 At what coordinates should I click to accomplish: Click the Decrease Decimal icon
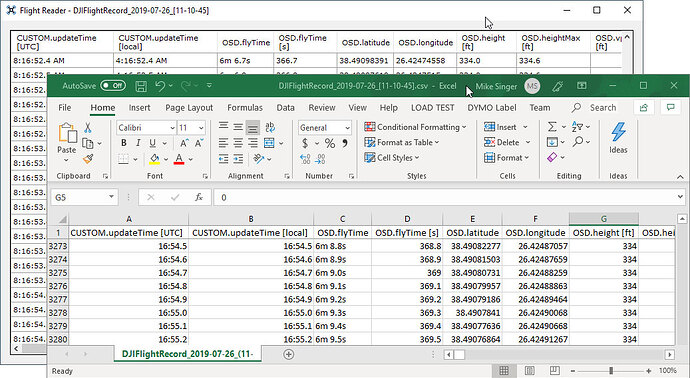point(321,159)
